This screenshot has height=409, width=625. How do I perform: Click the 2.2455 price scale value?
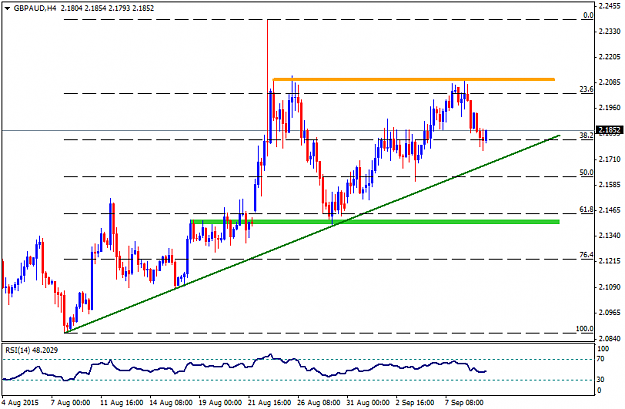click(x=610, y=5)
